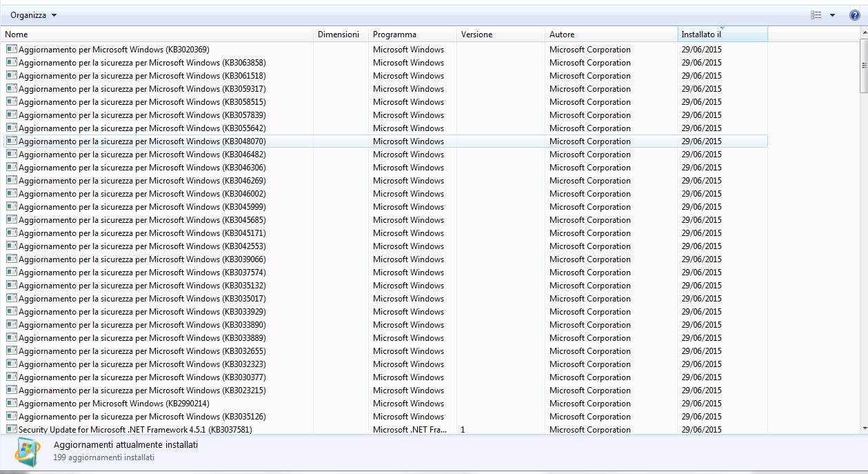Click the update icon for KB3046002
This screenshot has width=868, height=474.
click(x=11, y=193)
